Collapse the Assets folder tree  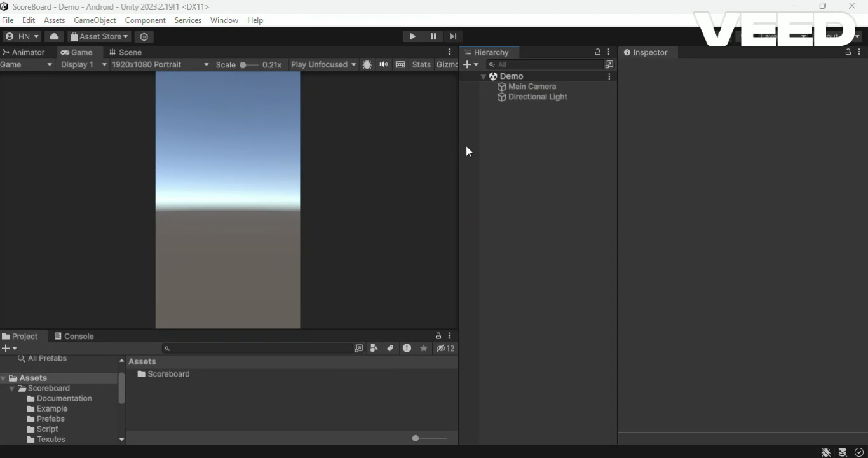tap(4, 378)
